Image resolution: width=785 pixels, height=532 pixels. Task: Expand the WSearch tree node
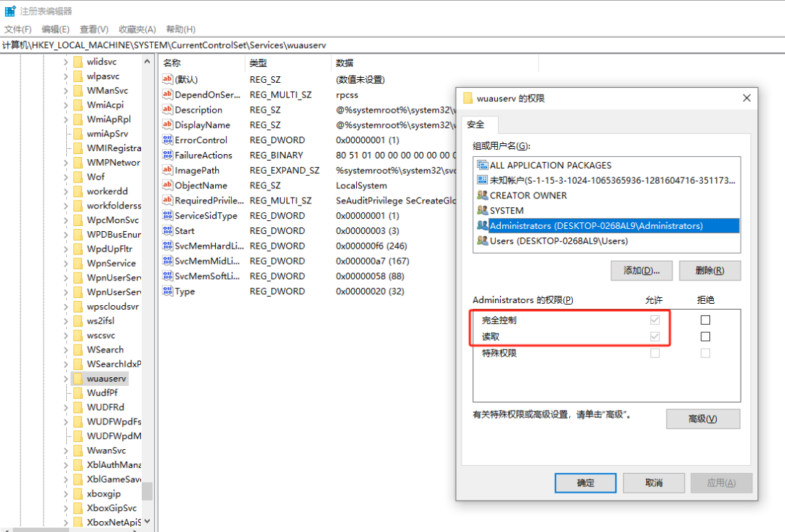[66, 350]
